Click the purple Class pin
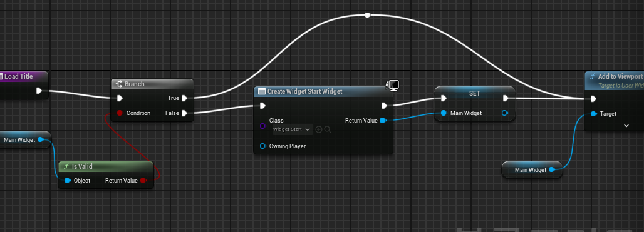The height and width of the screenshot is (232, 644). 263,126
